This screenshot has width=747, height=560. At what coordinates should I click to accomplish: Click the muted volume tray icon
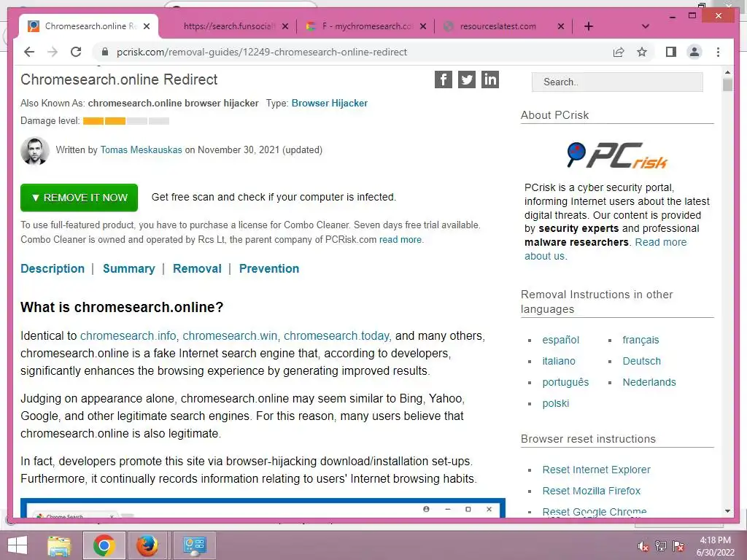643,547
